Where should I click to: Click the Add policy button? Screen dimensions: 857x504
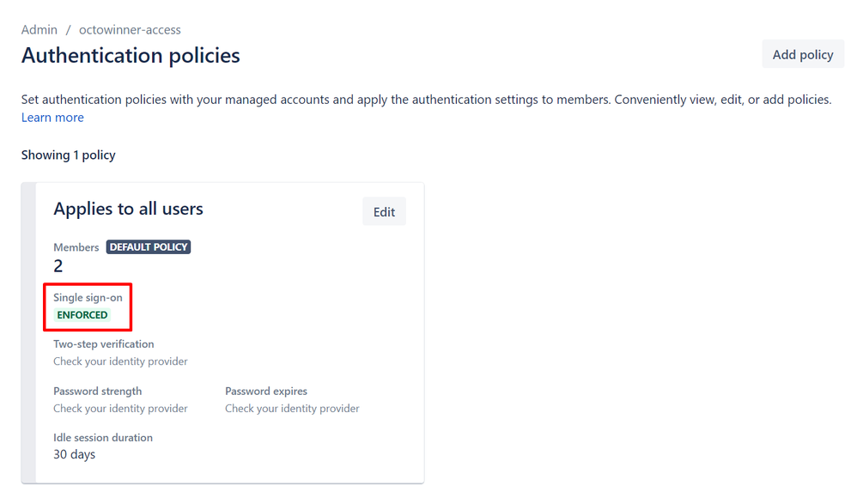(x=802, y=54)
